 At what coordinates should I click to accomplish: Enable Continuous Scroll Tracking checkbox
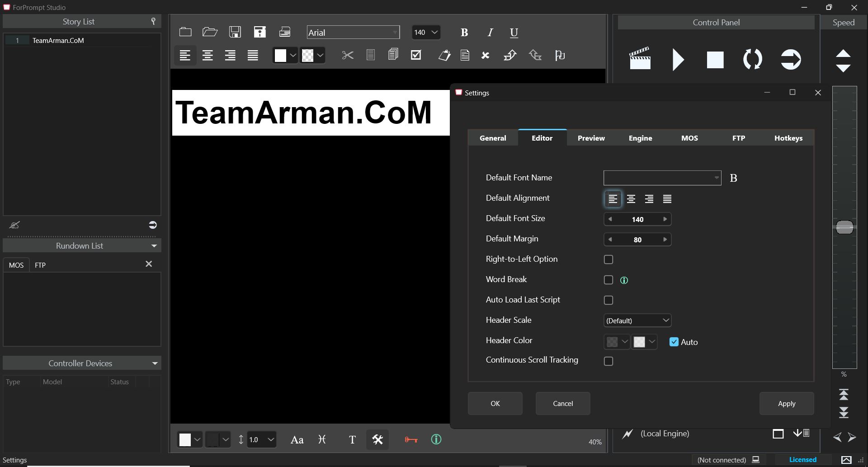pyautogui.click(x=609, y=361)
